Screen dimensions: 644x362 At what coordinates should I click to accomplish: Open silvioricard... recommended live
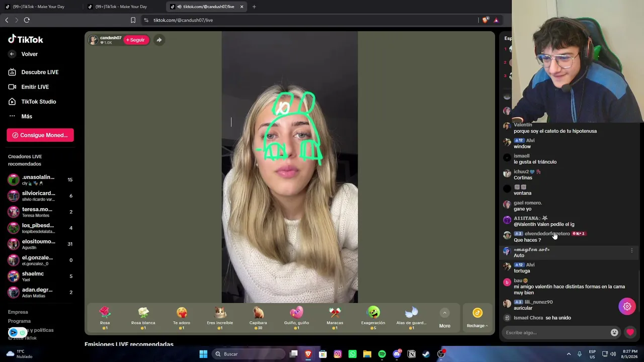click(x=40, y=196)
